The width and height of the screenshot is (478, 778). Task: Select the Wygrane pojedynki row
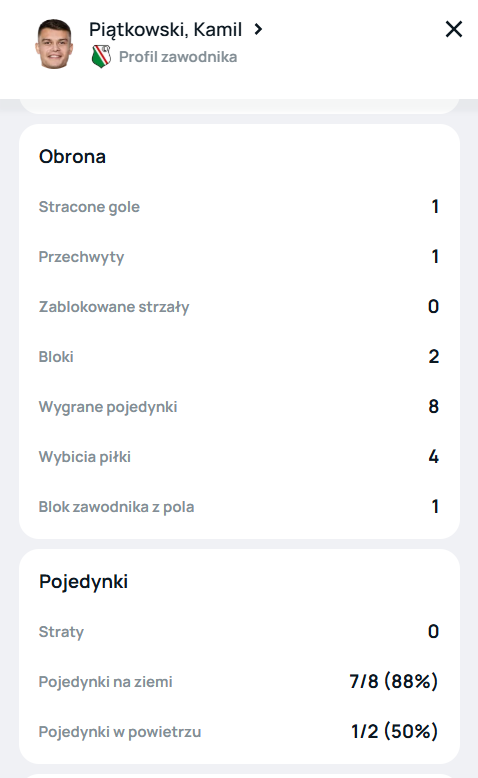click(x=239, y=407)
